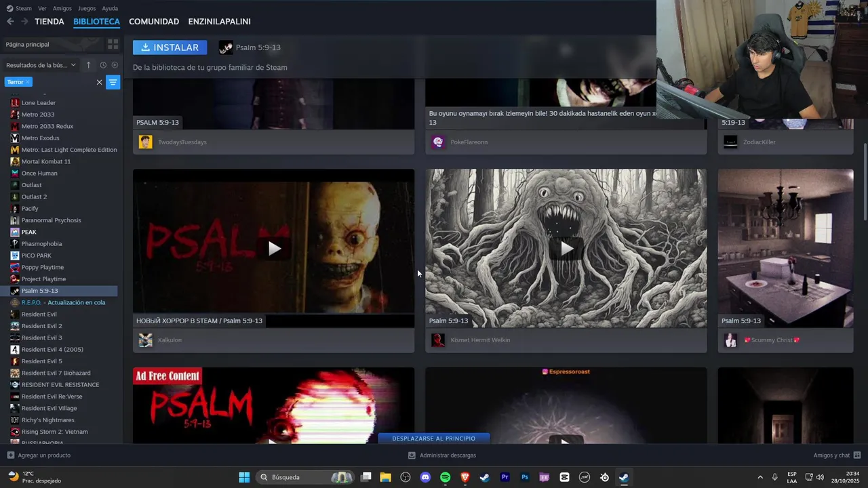Select Outlast 2 in the library list
The width and height of the screenshot is (868, 488).
[x=34, y=197]
